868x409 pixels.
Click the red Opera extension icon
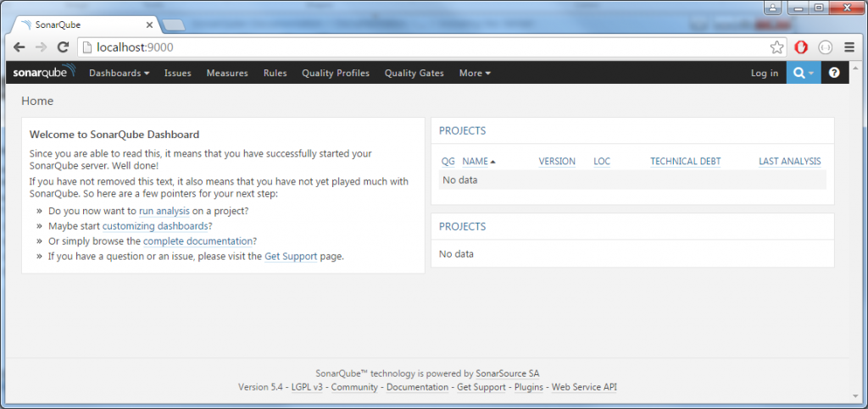coord(800,47)
